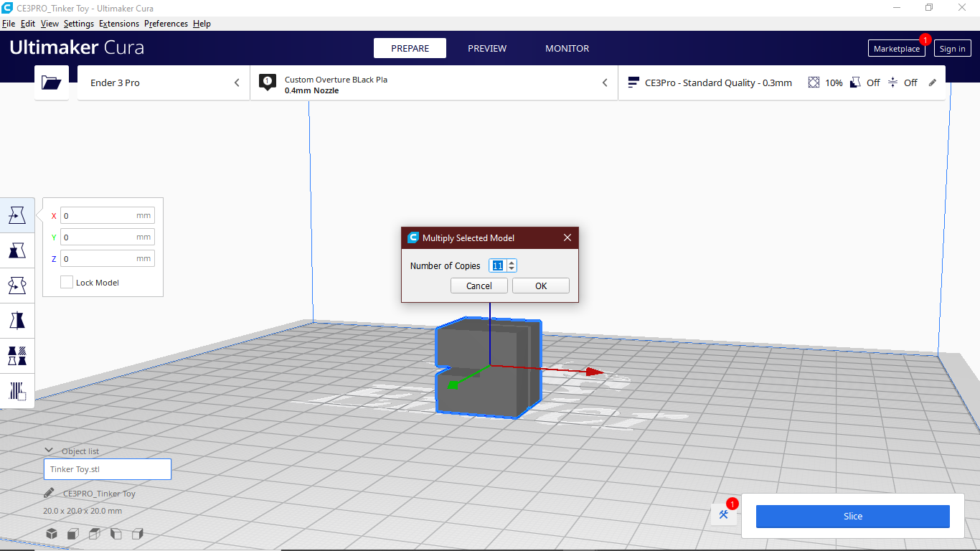Click the pencil icon to edit print settings
The height and width of the screenshot is (551, 980).
tap(933, 83)
